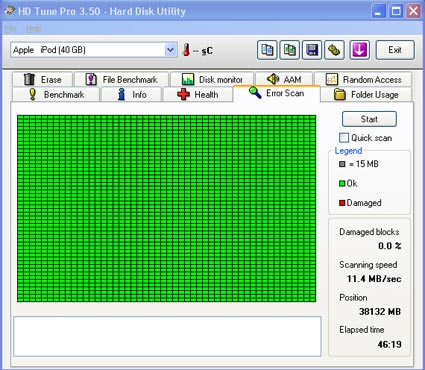Screen dimensions: 425x370
Task: Click the Exit button
Action: [x=395, y=50]
